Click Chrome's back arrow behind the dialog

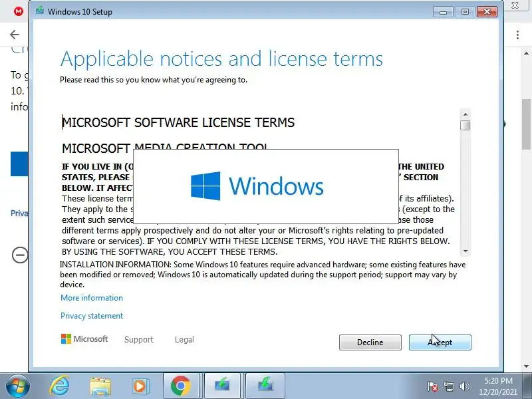point(15,35)
